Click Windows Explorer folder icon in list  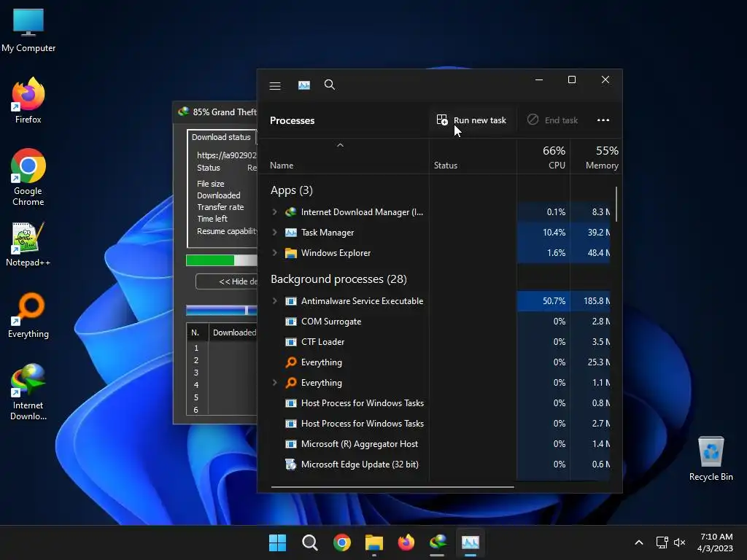tap(290, 253)
